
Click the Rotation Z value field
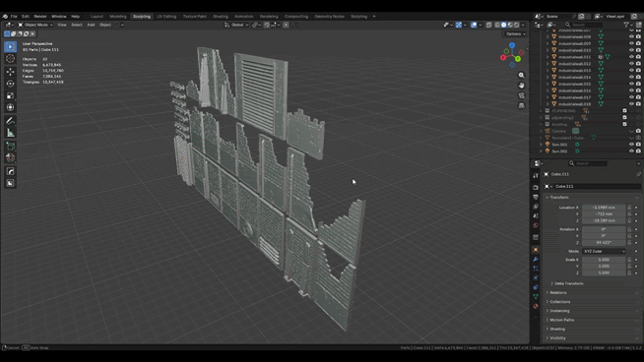tap(604, 243)
